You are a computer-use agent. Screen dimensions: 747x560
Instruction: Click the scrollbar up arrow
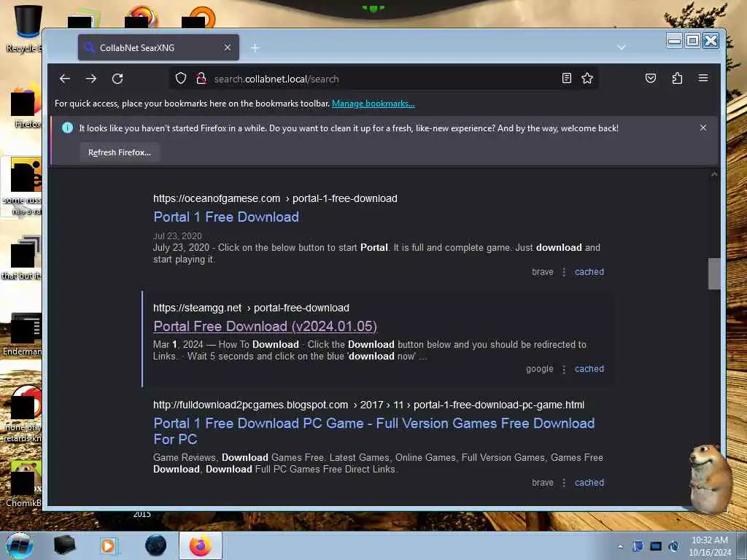click(x=713, y=175)
